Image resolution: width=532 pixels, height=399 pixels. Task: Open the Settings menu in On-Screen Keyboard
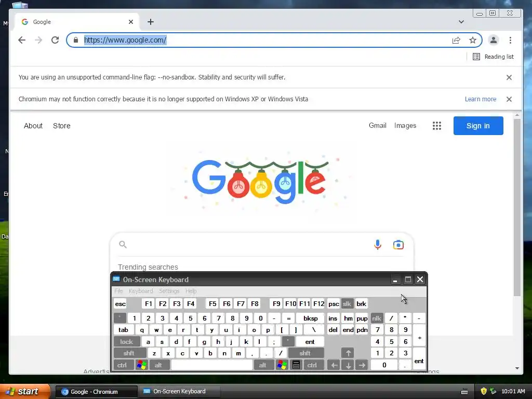coord(169,291)
